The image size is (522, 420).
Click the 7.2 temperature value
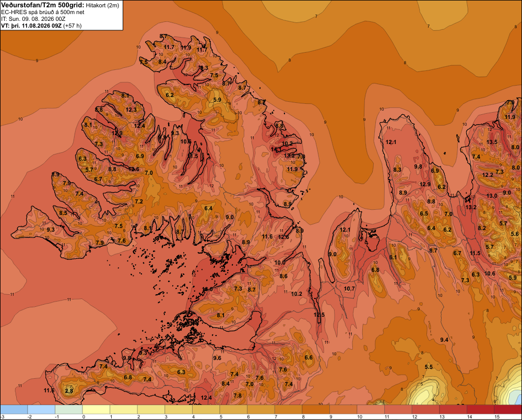(x=139, y=201)
